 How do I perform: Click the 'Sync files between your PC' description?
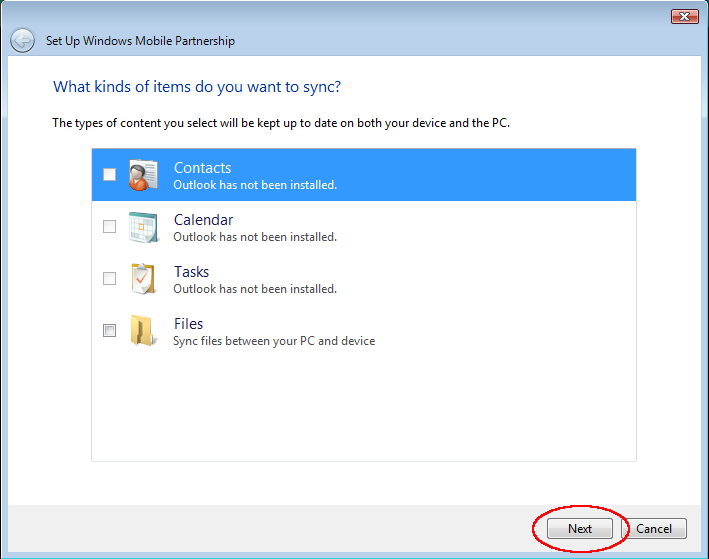click(274, 341)
